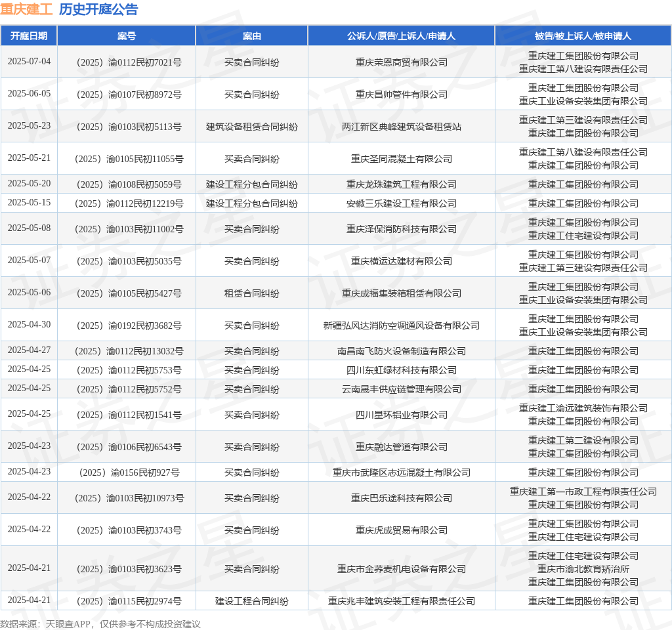Click plaintiff 南昌南飞防火设备制造有限公司
Viewport: 672px width, 630px height.
pos(401,352)
